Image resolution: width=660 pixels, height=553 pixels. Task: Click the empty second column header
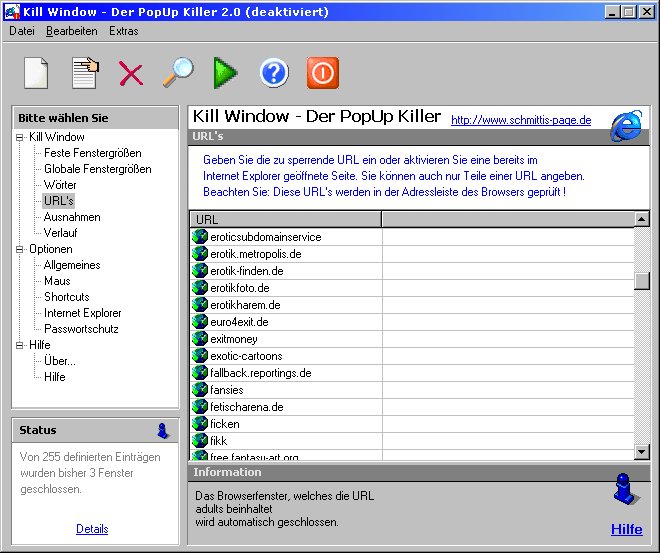(x=508, y=220)
